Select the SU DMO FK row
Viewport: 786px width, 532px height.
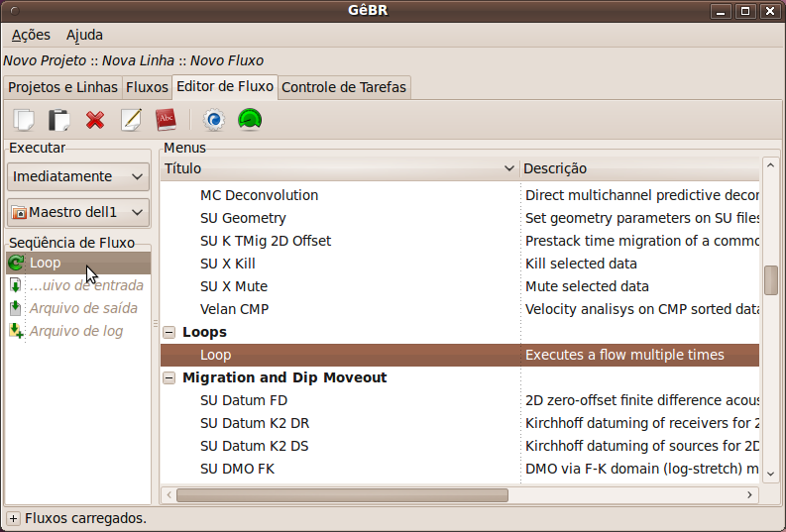tap(460, 469)
